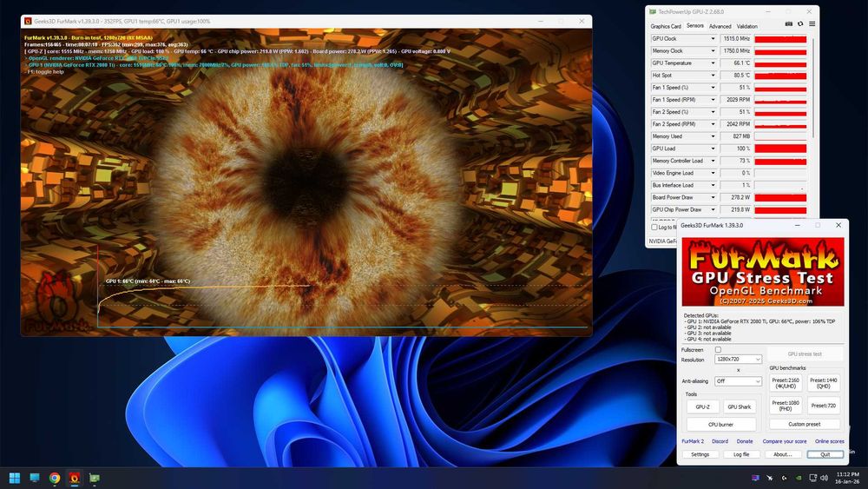Image resolution: width=868 pixels, height=489 pixels.
Task: Open the Log file button
Action: [741, 454]
